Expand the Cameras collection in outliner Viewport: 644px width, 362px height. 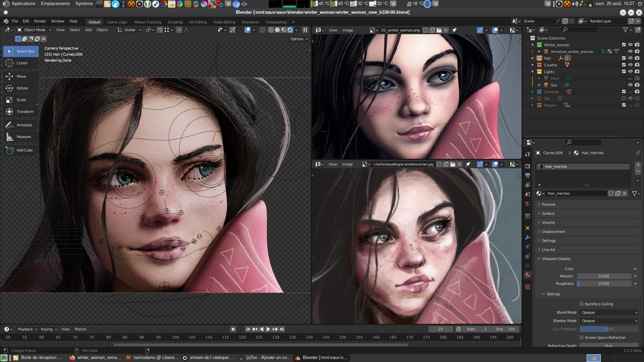click(x=532, y=92)
